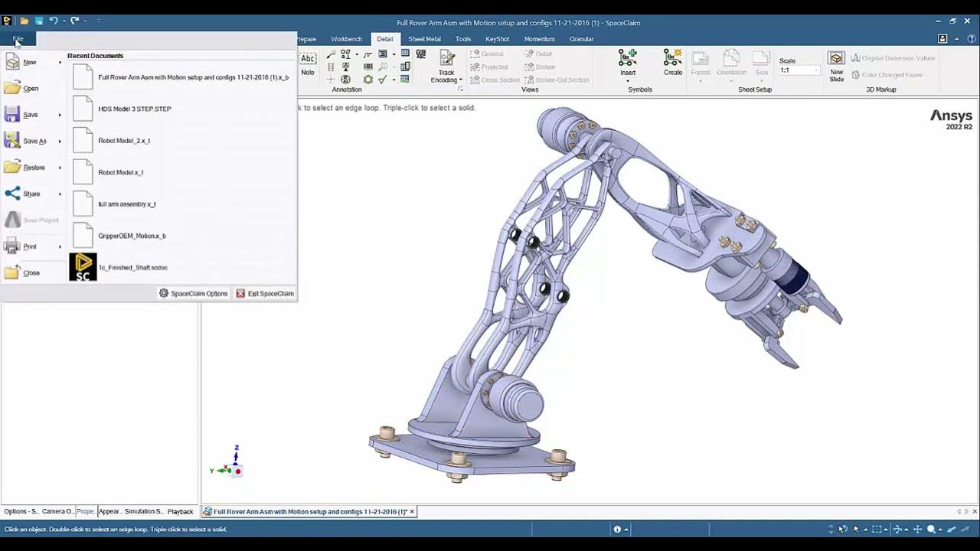Choose Close in the File menu

tap(31, 273)
